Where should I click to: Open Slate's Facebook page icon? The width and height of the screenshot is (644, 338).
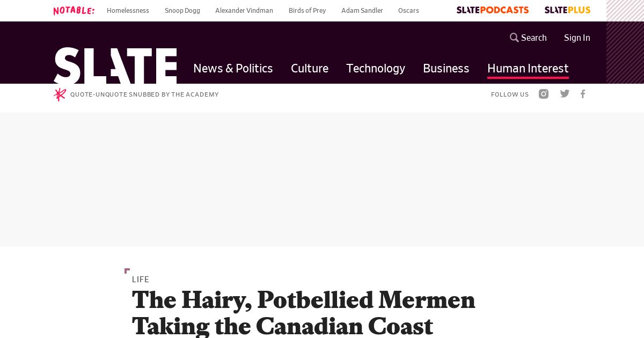[583, 94]
